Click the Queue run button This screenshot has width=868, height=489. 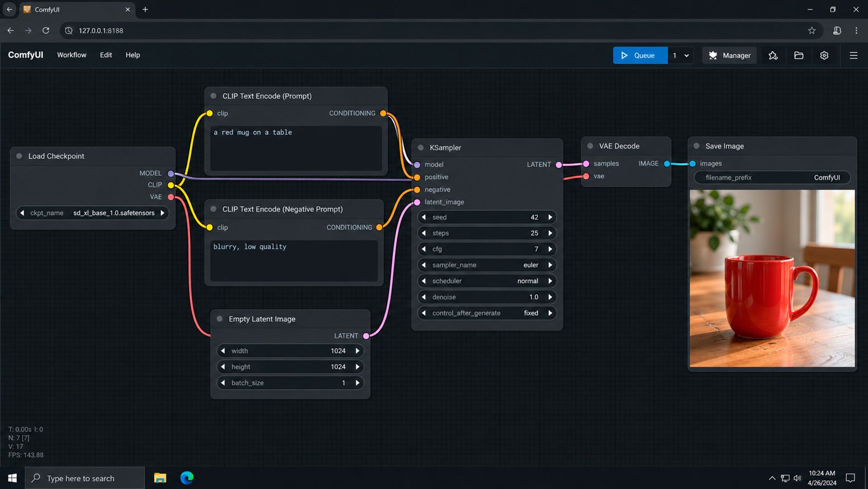click(640, 55)
